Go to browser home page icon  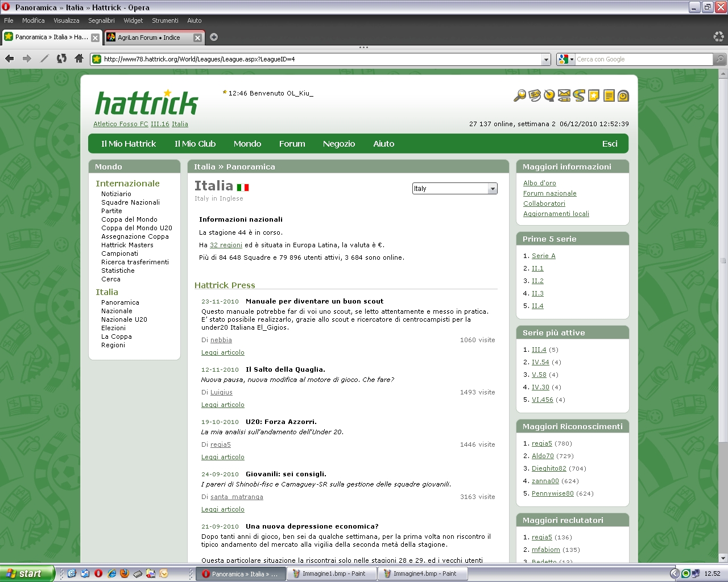[79, 59]
